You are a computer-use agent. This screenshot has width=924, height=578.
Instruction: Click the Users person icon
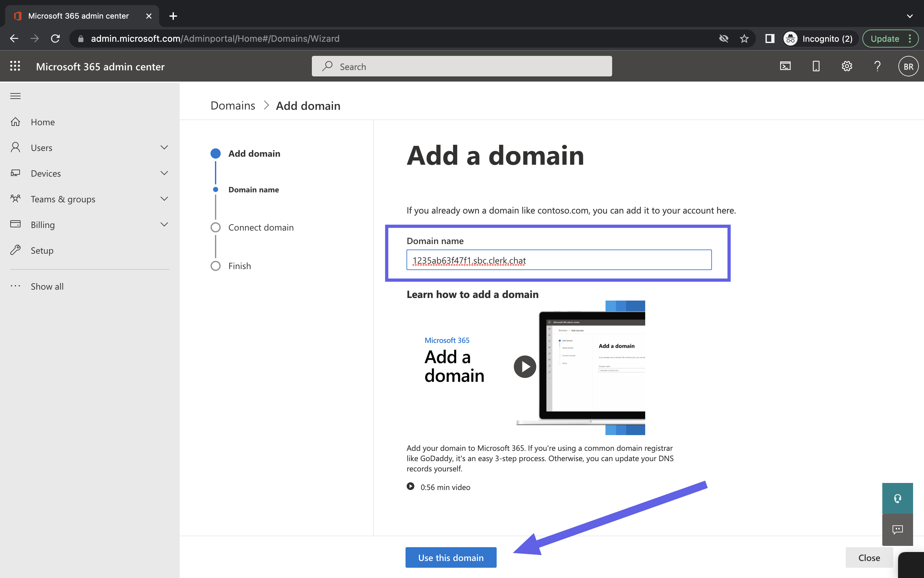[15, 148]
